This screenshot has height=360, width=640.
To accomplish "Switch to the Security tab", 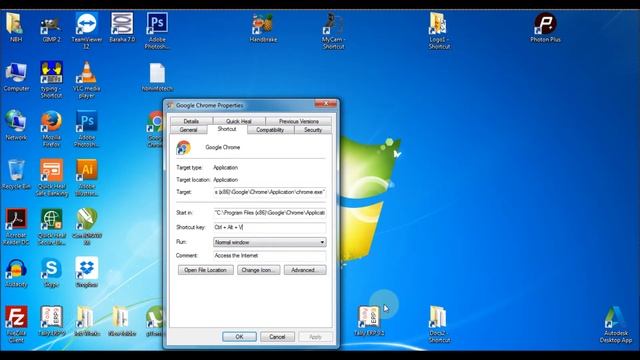I will [x=313, y=130].
